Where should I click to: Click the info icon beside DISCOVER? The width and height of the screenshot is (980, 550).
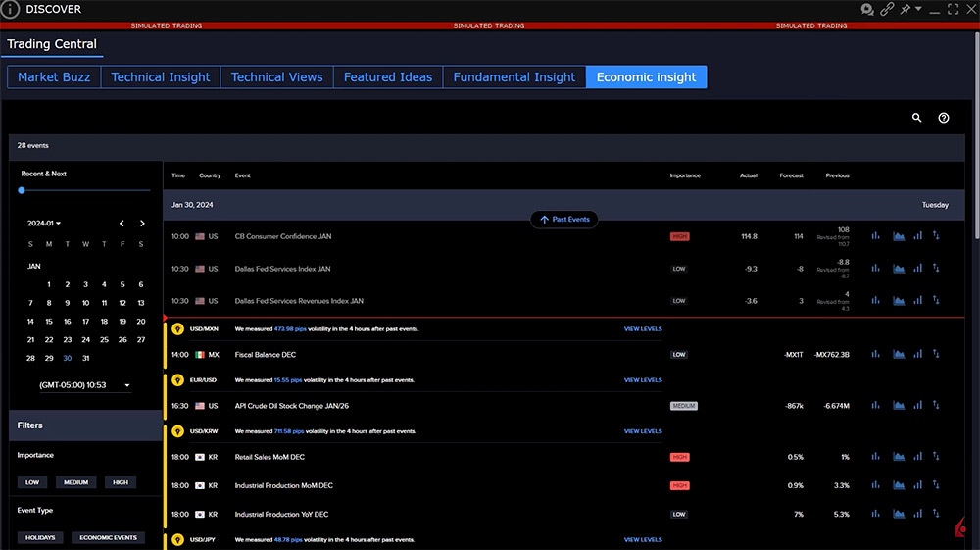click(10, 10)
